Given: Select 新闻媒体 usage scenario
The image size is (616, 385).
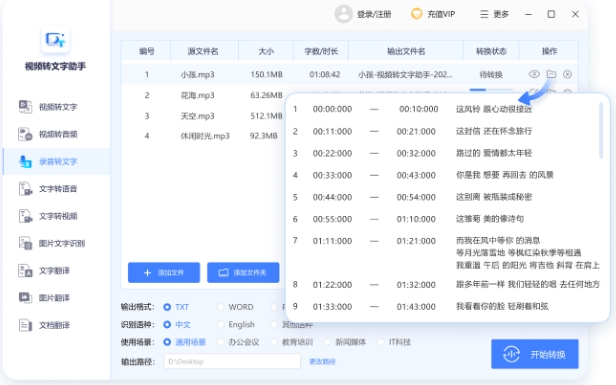Looking at the screenshot, I should coord(345,342).
